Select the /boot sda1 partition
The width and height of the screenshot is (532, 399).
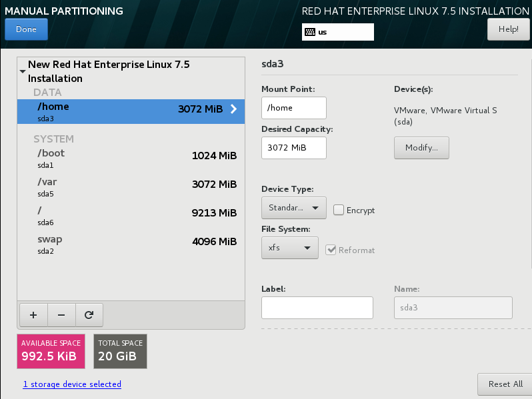131,159
